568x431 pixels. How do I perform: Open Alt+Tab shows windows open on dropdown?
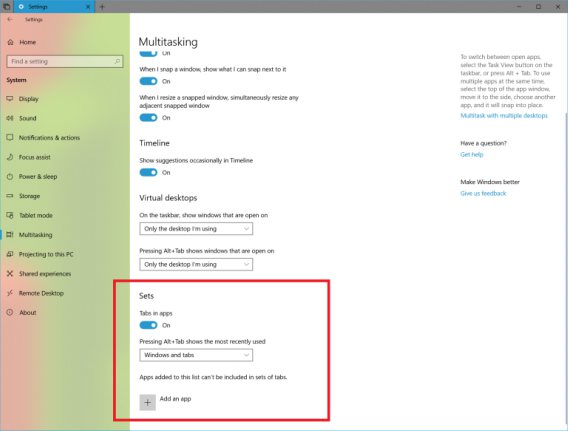tap(196, 264)
